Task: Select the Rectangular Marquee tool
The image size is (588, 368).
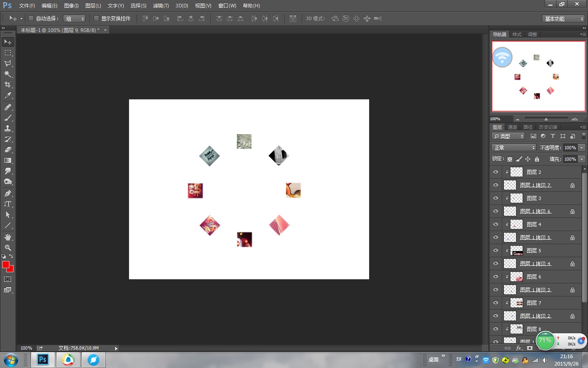Action: point(8,53)
